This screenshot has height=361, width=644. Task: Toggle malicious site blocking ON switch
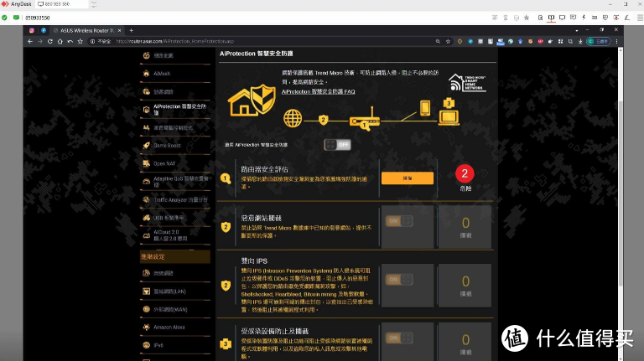399,221
